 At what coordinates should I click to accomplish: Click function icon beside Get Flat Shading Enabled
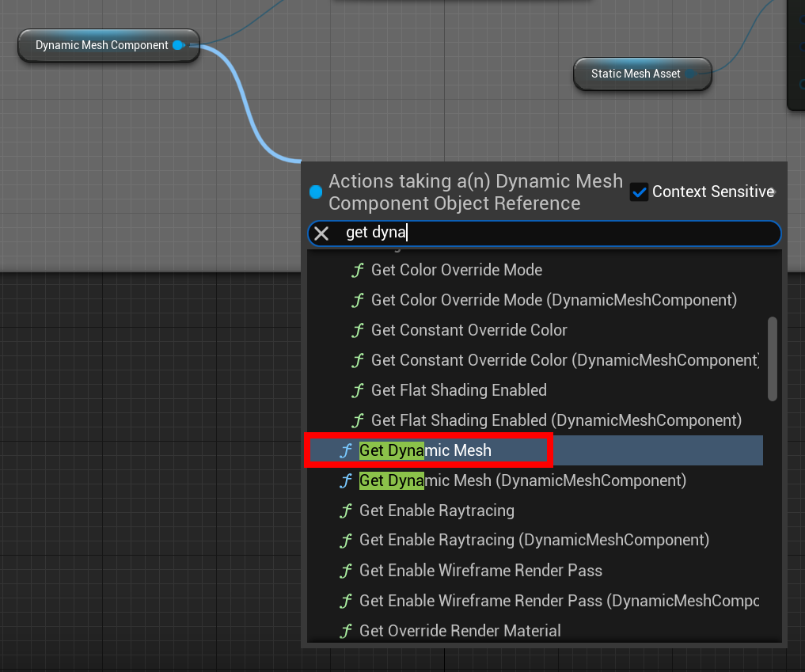(x=358, y=391)
